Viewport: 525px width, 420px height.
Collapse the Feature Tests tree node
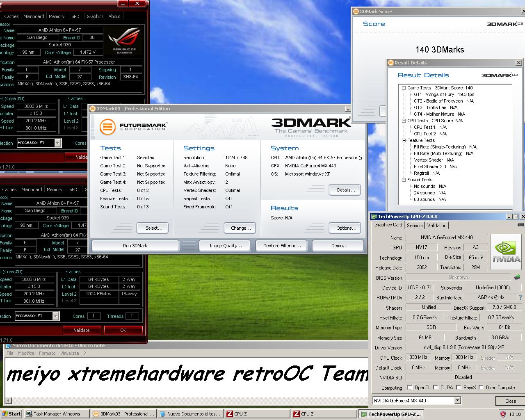point(404,140)
